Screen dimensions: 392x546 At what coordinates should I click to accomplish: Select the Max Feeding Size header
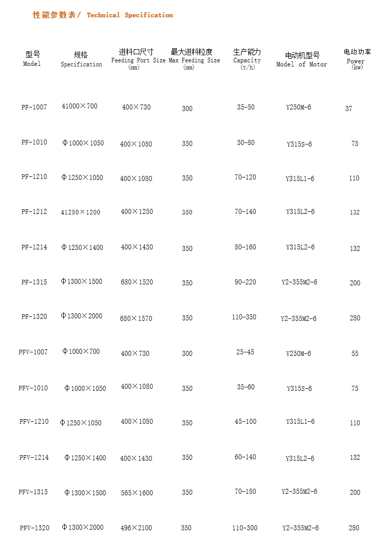coord(194,59)
